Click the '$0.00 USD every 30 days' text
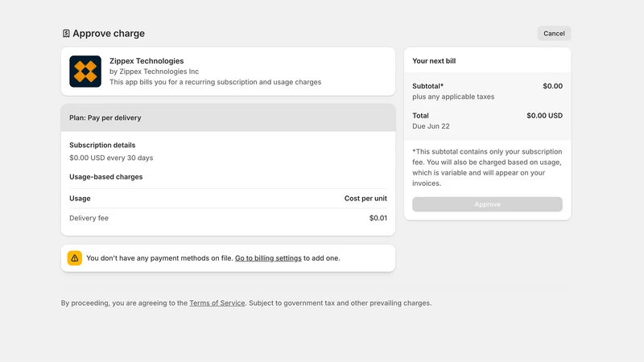The width and height of the screenshot is (644, 362). click(111, 158)
